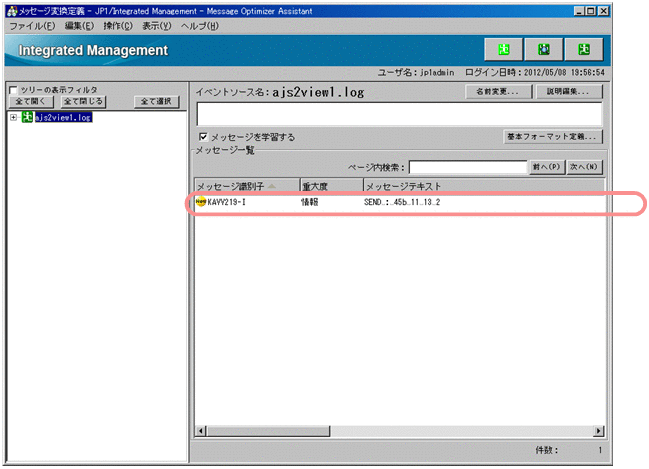Viewport: 649px width, 469px height.
Task: Close the Message Optimizer Assistant window
Action: pos(603,11)
